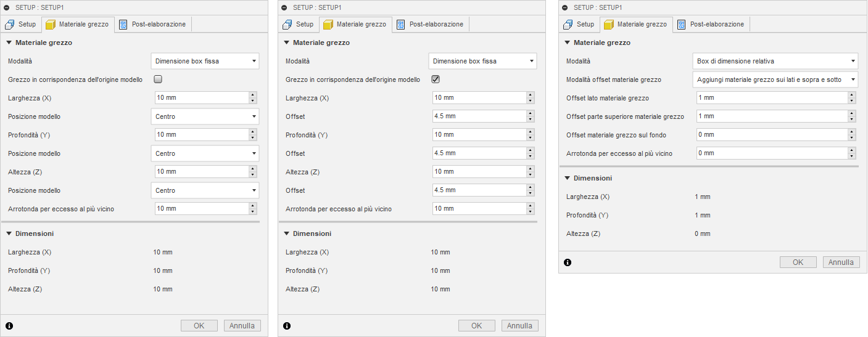Click Offset field below Profondità (Y), middle panel

click(x=479, y=153)
